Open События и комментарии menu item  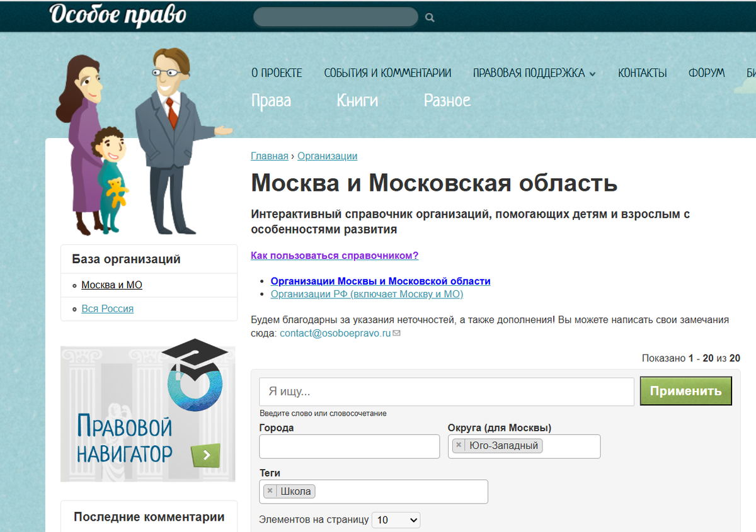(387, 73)
